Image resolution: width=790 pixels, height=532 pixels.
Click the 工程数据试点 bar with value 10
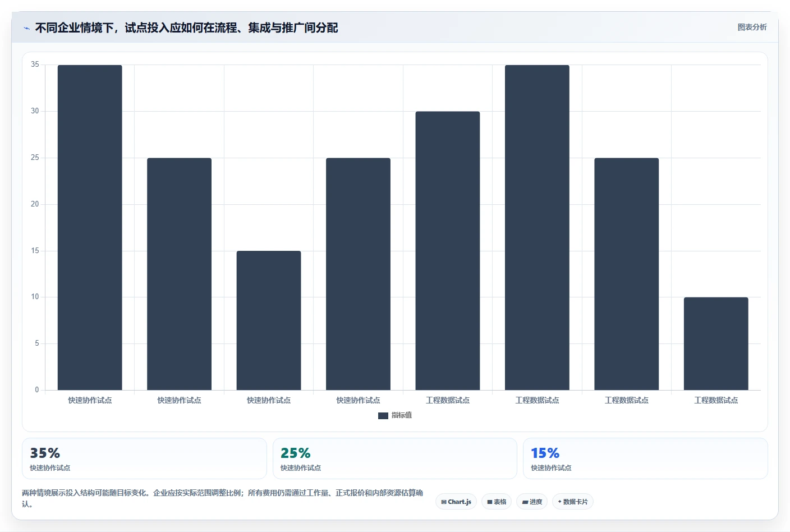tap(716, 343)
